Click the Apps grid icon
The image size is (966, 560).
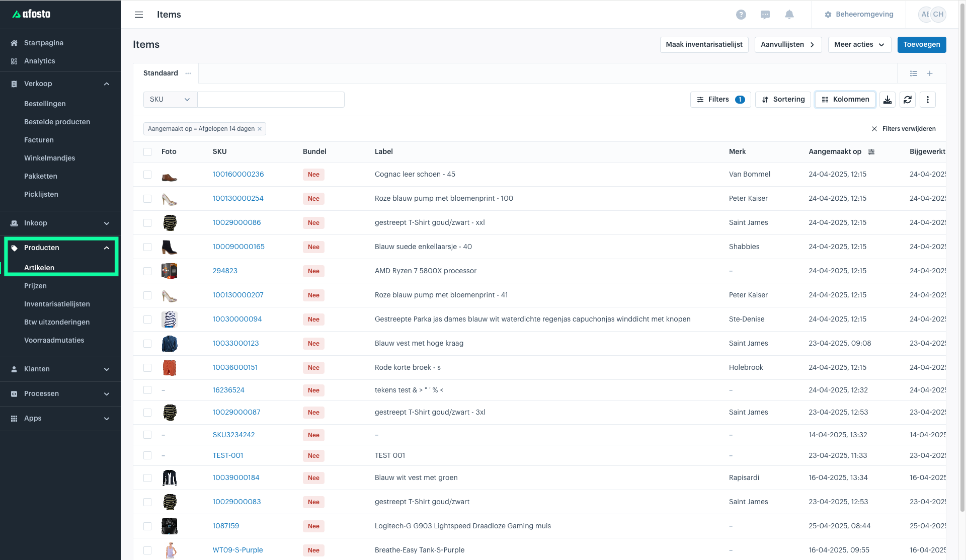coord(14,418)
